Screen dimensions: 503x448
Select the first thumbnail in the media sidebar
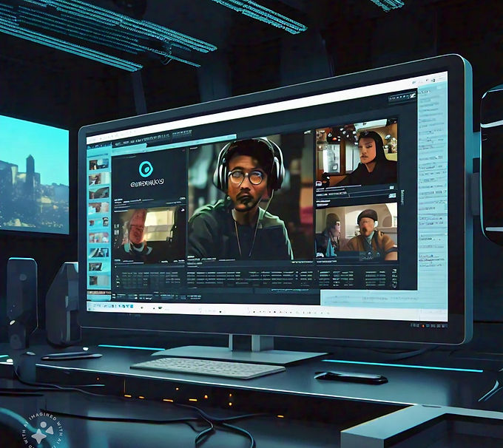pos(99,165)
